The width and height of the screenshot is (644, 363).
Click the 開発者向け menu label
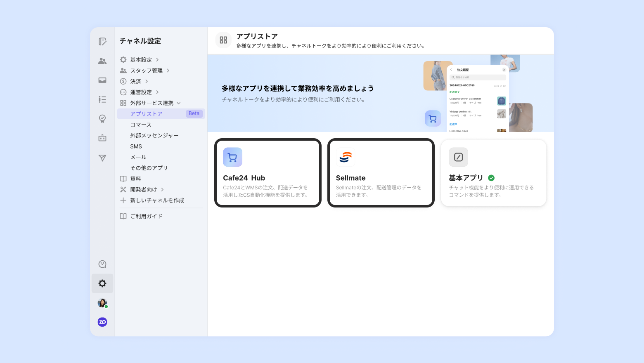pos(144,189)
